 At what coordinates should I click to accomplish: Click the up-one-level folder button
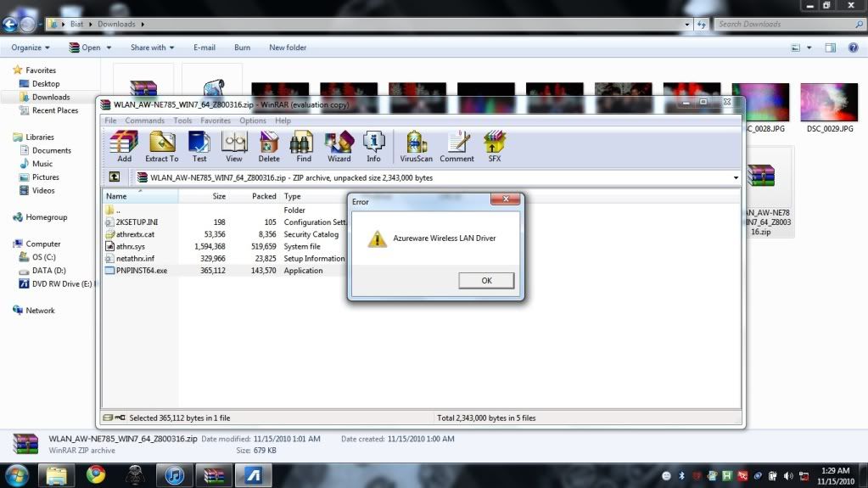pos(115,177)
